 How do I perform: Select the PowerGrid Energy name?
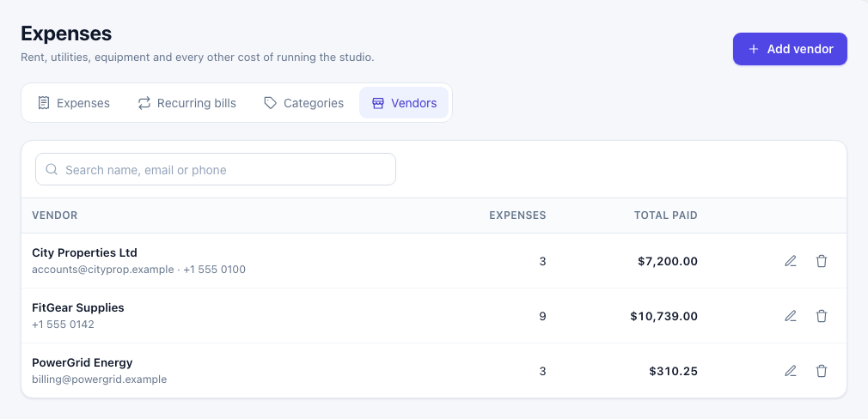[x=83, y=362]
